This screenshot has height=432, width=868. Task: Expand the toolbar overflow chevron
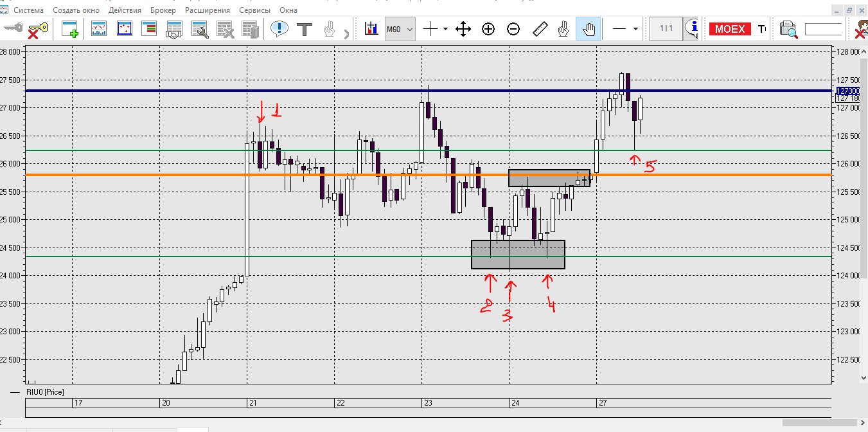click(347, 34)
